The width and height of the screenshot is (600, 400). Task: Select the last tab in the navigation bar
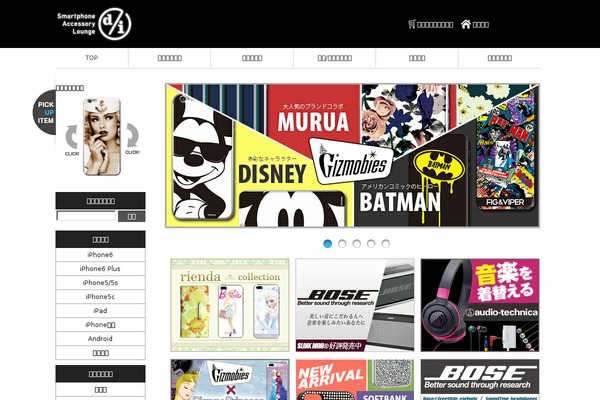[500, 58]
